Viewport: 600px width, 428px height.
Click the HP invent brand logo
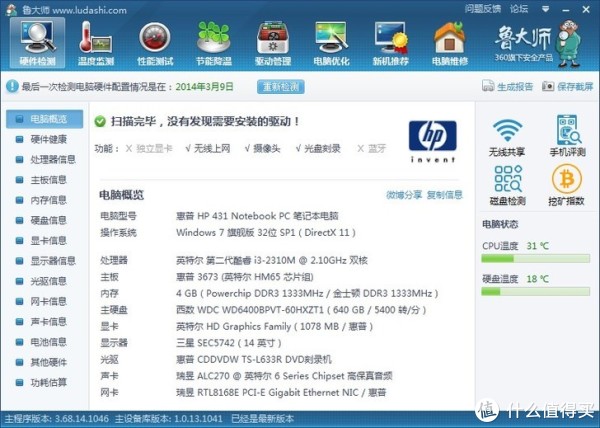[432, 142]
